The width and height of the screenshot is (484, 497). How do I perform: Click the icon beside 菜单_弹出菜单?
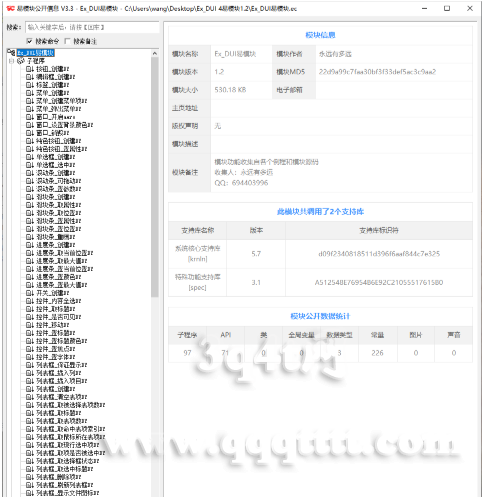30,109
